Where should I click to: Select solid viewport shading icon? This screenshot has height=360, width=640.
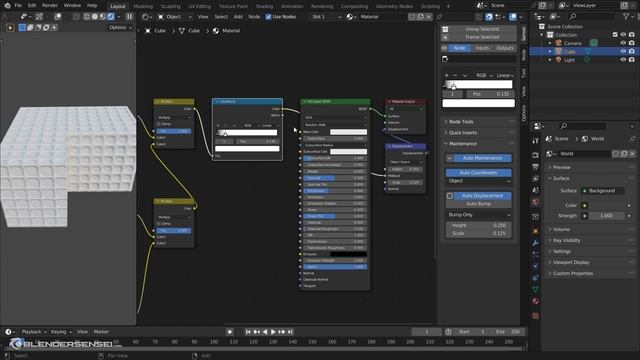(95, 17)
